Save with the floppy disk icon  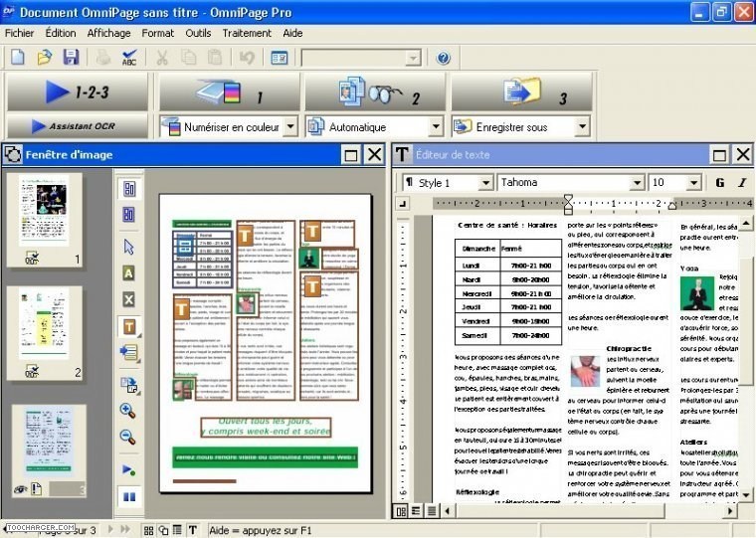[71, 58]
